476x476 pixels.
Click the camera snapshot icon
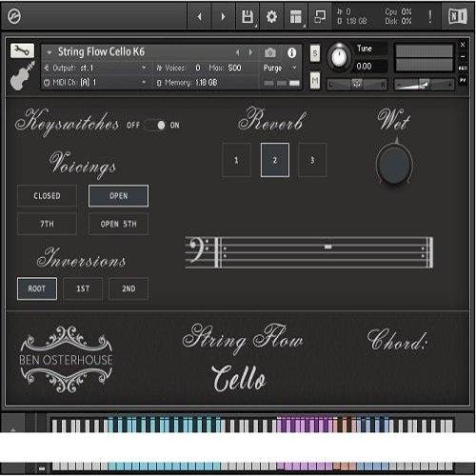point(270,52)
